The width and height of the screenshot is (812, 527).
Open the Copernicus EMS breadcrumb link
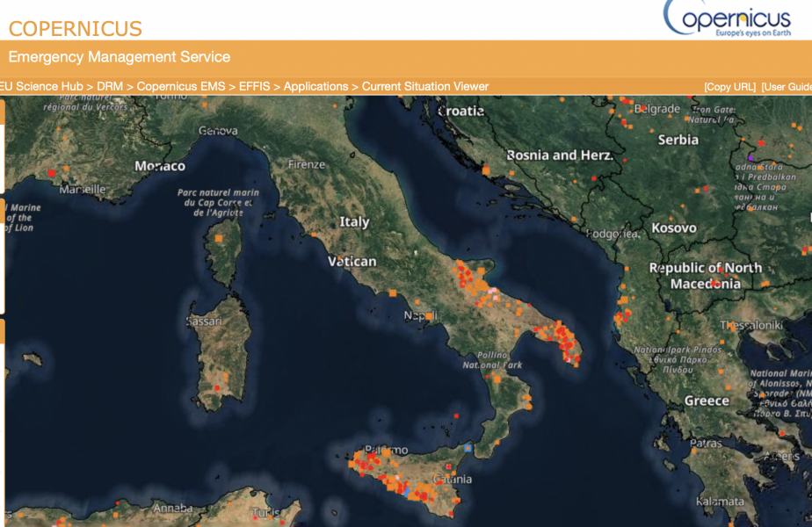tap(181, 86)
